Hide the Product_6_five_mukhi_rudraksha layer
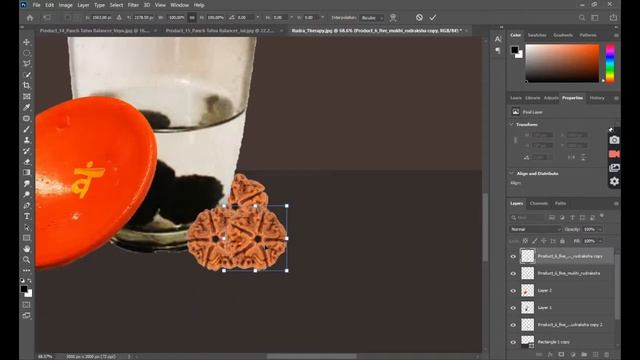Viewport: 640px width, 360px height. [x=513, y=273]
